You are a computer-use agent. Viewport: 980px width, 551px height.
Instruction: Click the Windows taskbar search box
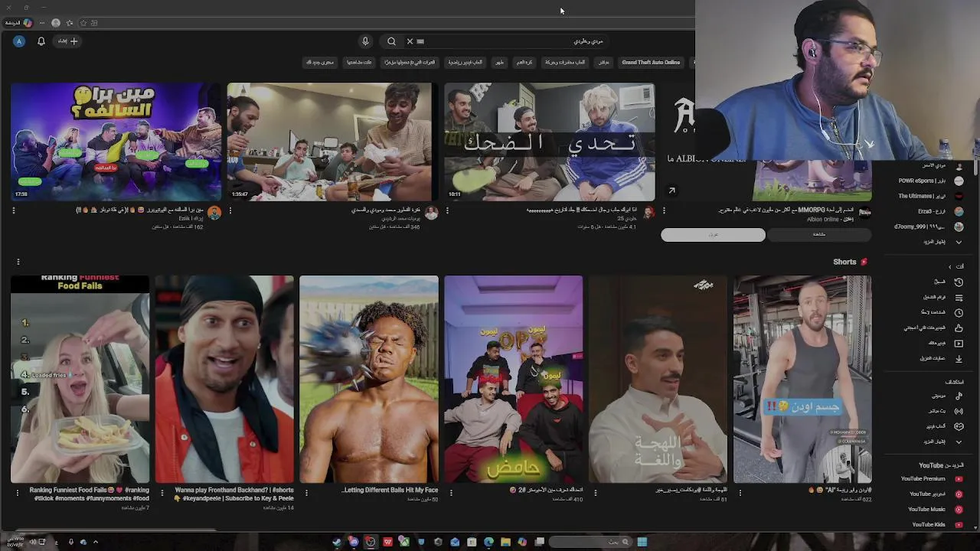click(590, 542)
